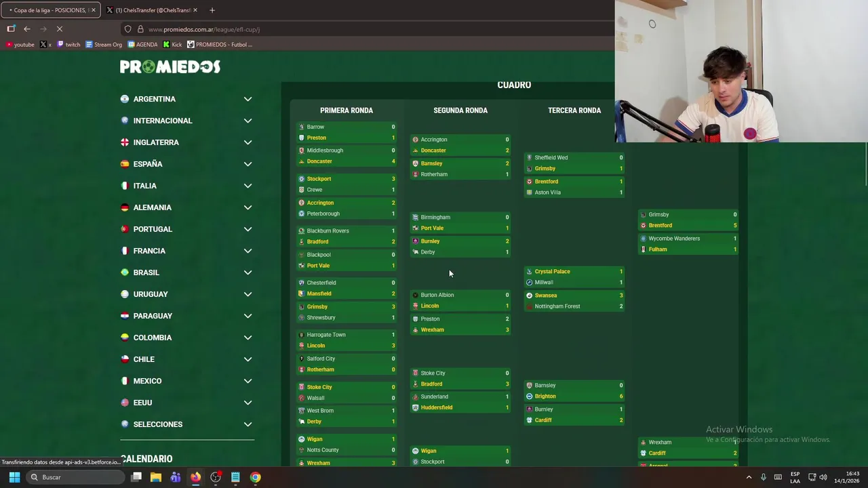This screenshot has width=868, height=488.
Task: Open the youtube bookmark
Action: pyautogui.click(x=20, y=45)
